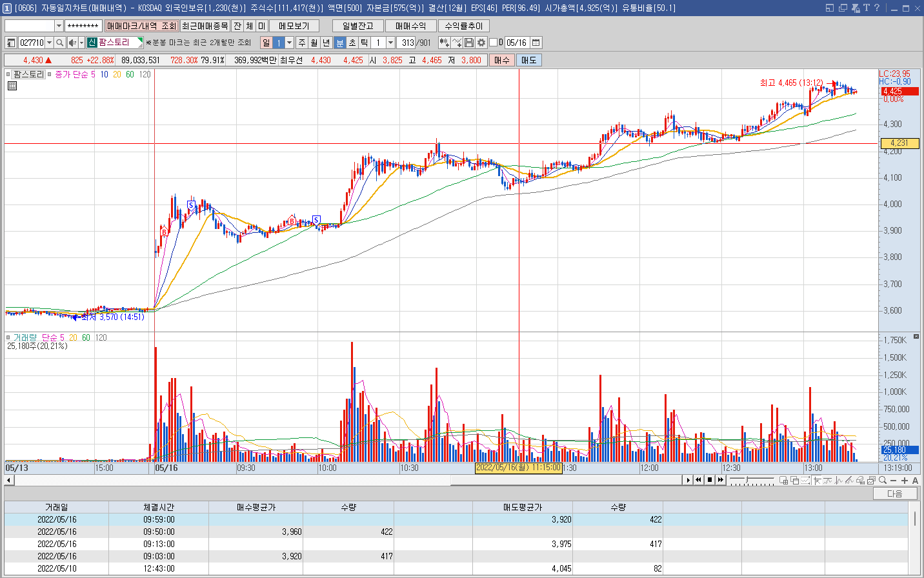Click the candle count field showing 313
The width and height of the screenshot is (924, 578).
407,43
